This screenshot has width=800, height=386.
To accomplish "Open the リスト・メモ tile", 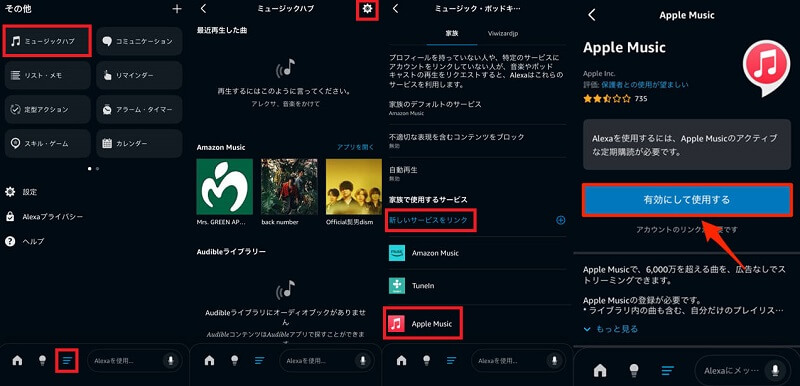I will [48, 75].
